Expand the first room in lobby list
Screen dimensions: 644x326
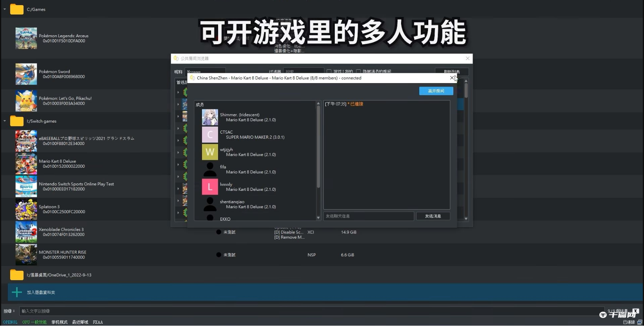pos(178,92)
